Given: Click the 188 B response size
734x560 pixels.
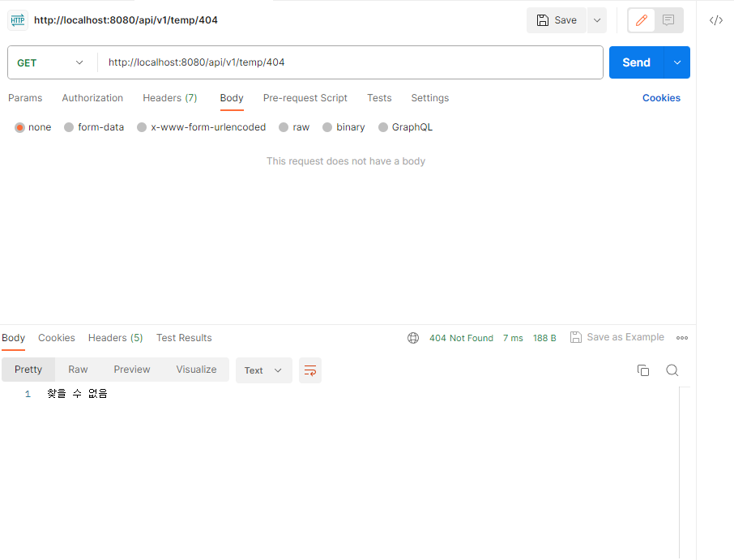Looking at the screenshot, I should tap(544, 338).
